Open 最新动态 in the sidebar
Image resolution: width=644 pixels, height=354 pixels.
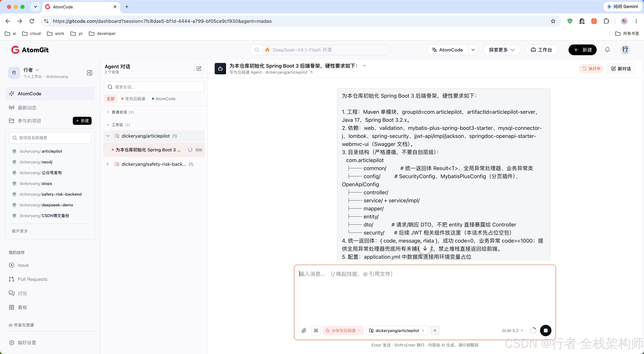27,108
